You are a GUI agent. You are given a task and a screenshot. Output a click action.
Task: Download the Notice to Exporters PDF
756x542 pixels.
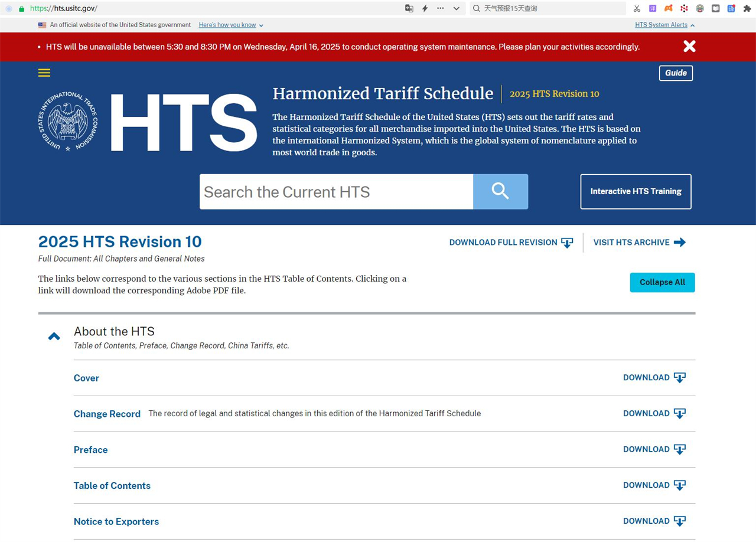click(654, 522)
